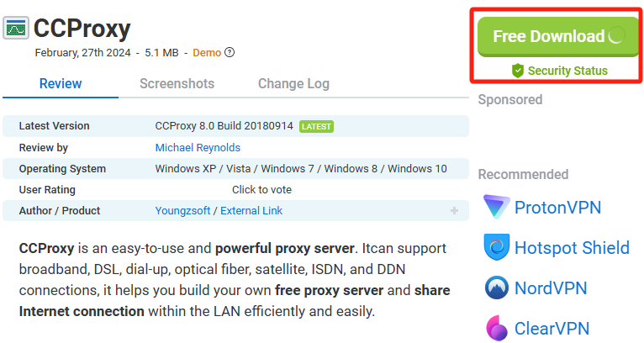Image resolution: width=644 pixels, height=343 pixels.
Task: Select the Review tab
Action: (x=61, y=83)
